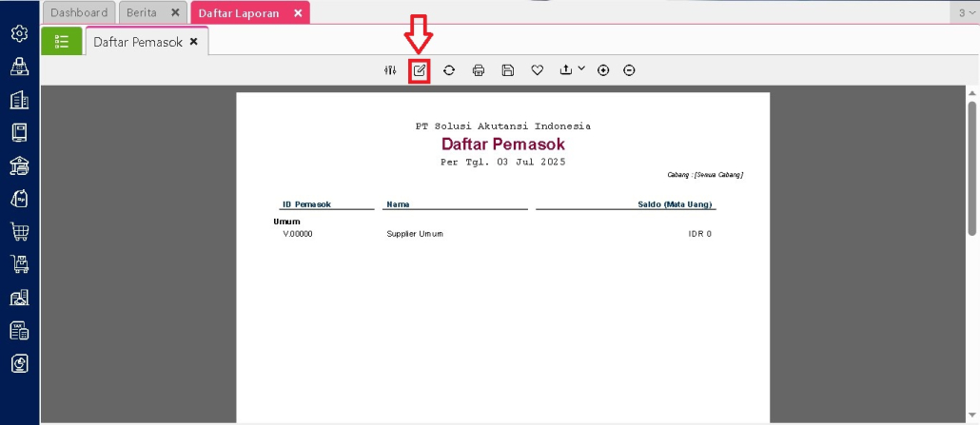The width and height of the screenshot is (980, 425).
Task: Expand the export dropdown arrow
Action: point(581,68)
